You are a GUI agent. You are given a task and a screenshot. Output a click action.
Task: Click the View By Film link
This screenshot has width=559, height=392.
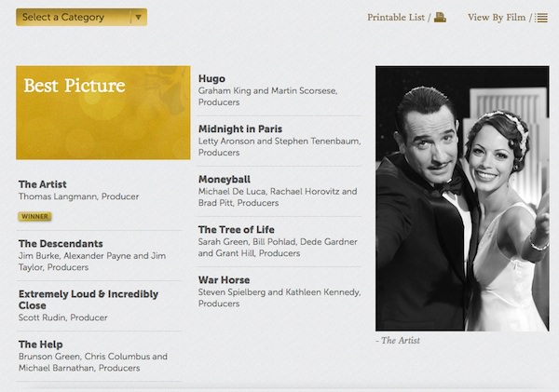[497, 17]
